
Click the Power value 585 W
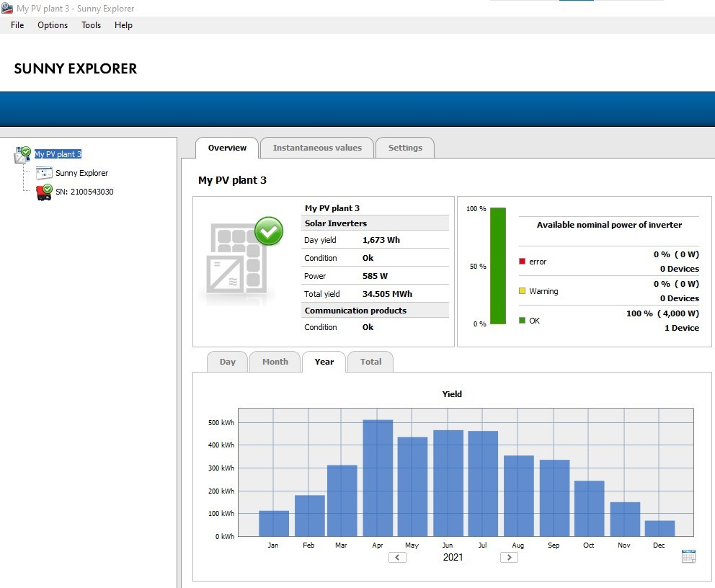point(375,276)
